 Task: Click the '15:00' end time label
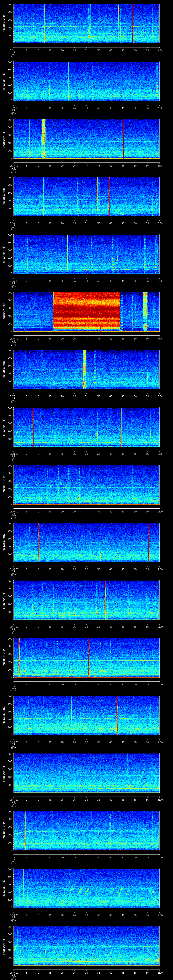click(x=159, y=800)
